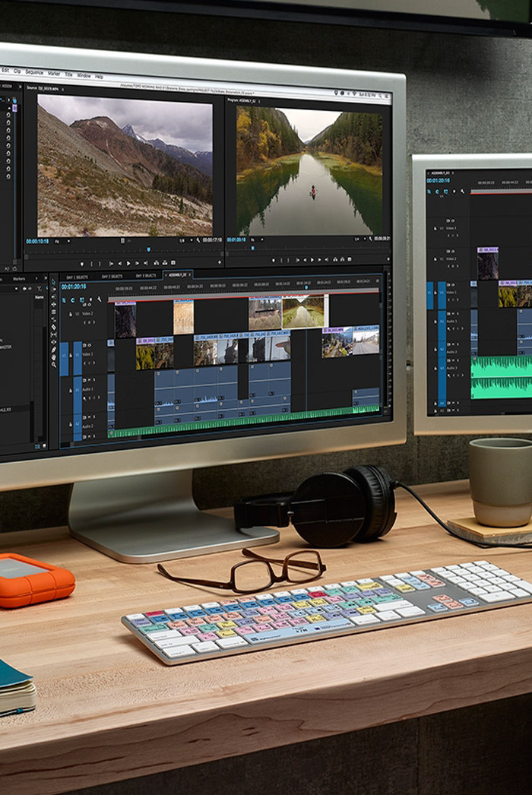The height and width of the screenshot is (795, 532).
Task: Lock Video 2 track on second monitor
Action: point(435,259)
